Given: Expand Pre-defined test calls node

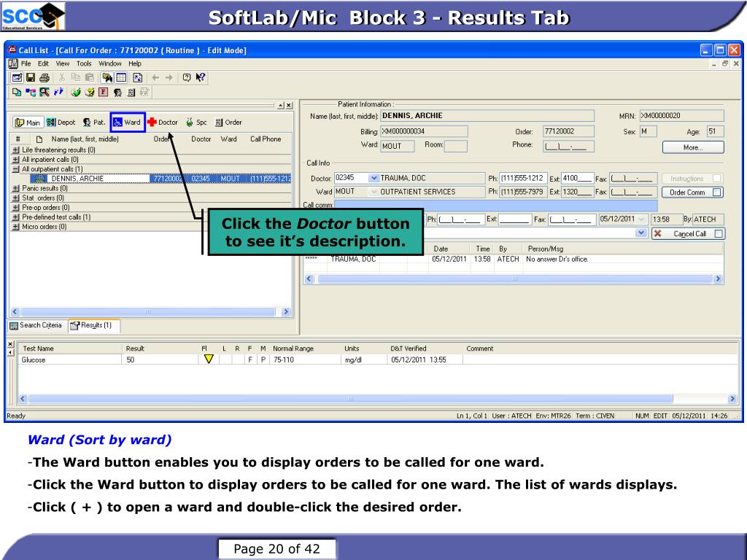Looking at the screenshot, I should (x=16, y=217).
